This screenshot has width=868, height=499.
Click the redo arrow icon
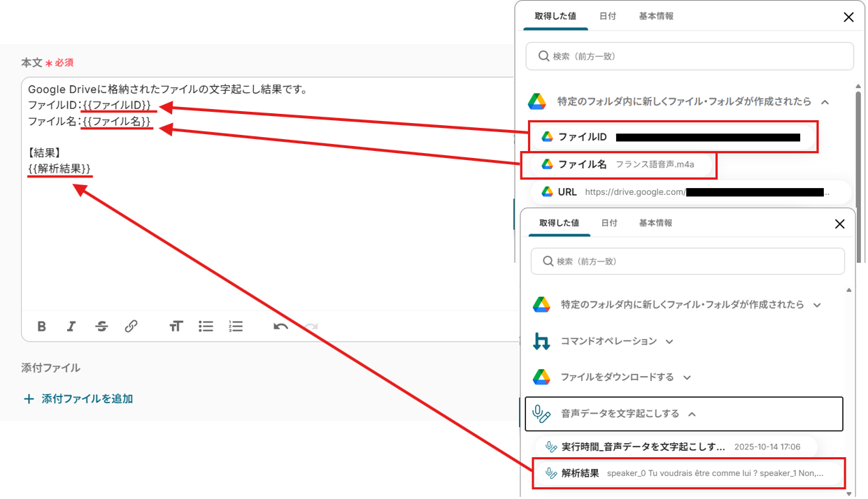pyautogui.click(x=311, y=326)
